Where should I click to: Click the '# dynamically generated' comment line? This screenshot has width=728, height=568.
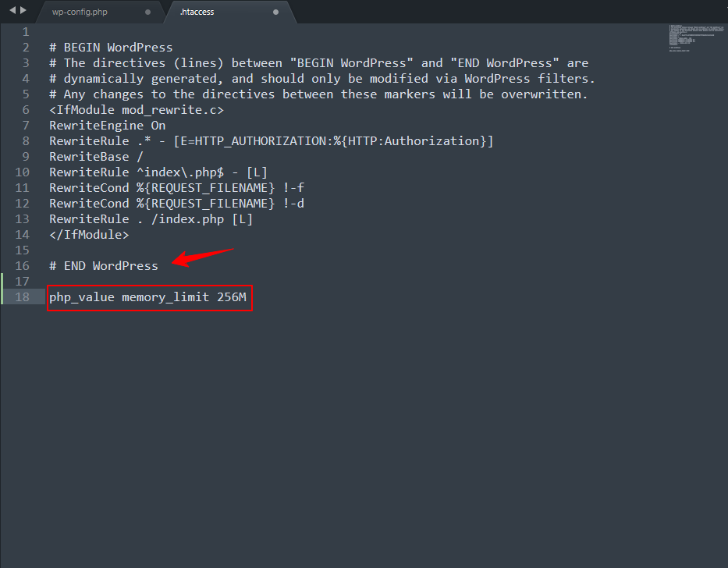pyautogui.click(x=322, y=79)
